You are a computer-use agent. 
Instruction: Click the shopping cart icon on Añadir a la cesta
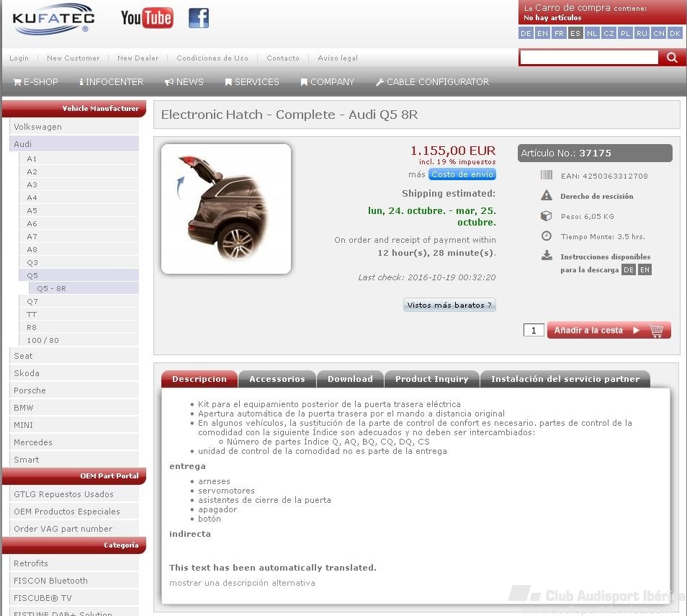pyautogui.click(x=656, y=330)
